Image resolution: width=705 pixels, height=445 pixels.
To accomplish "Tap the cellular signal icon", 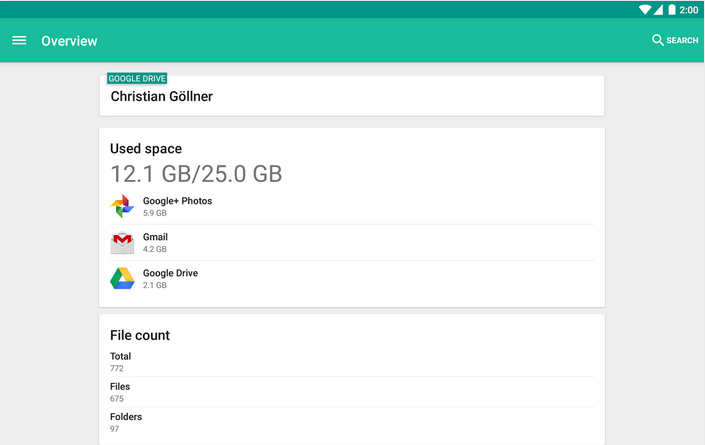I will click(658, 9).
